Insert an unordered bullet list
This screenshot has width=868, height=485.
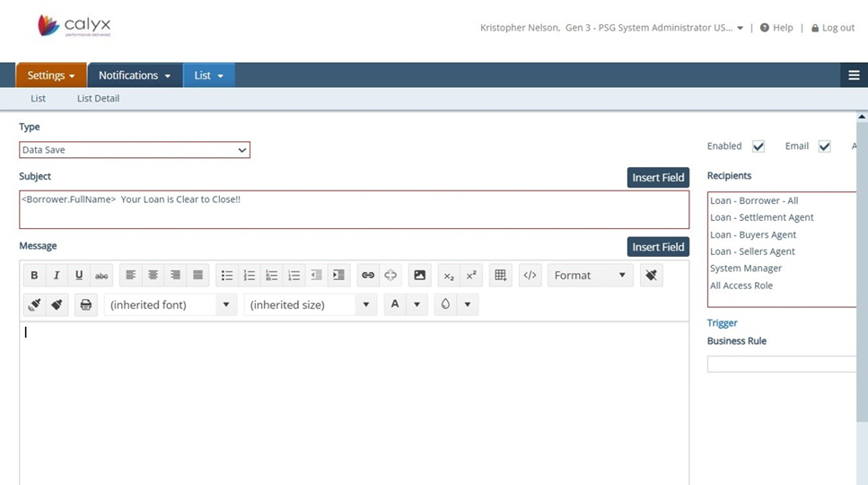(227, 276)
